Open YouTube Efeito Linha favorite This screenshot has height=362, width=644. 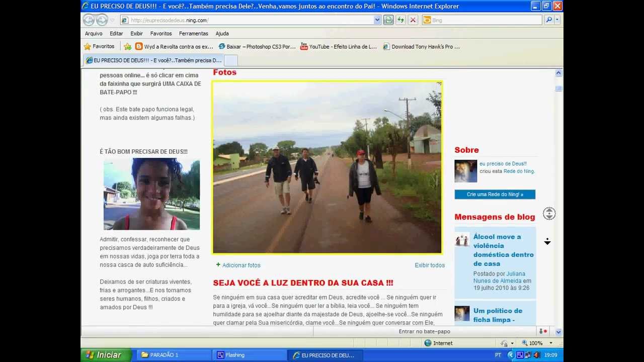coord(339,46)
